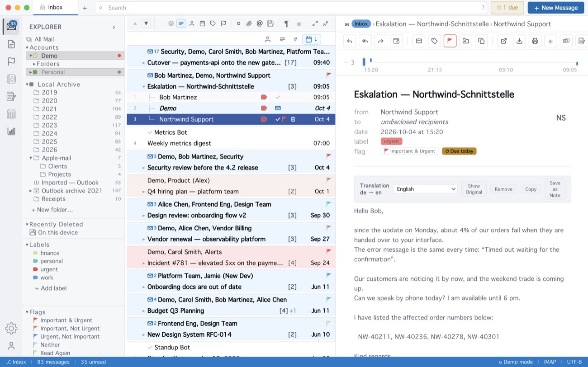Viewport: 588px width, 367px height.
Task: Open a new tab with plus button
Action: click(x=85, y=8)
